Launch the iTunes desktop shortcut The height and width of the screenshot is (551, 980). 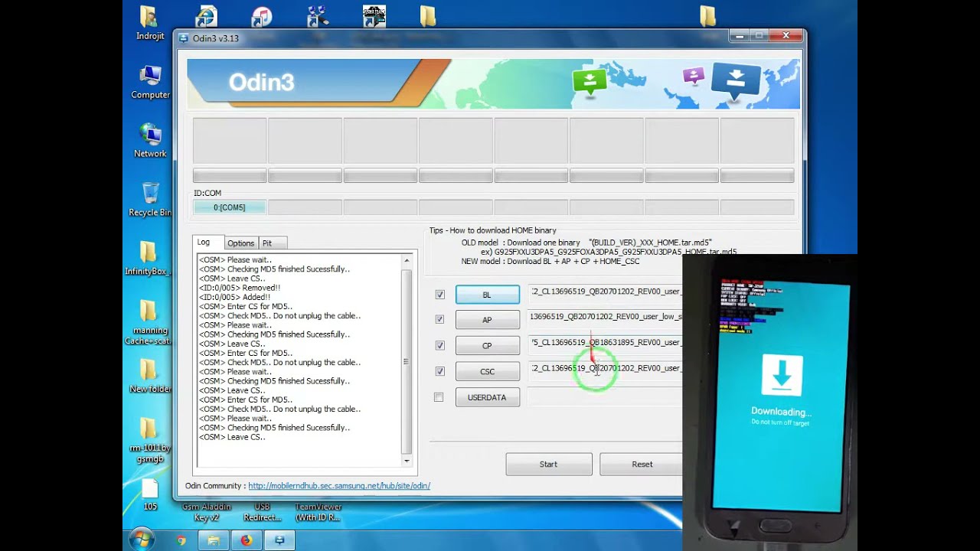262,16
